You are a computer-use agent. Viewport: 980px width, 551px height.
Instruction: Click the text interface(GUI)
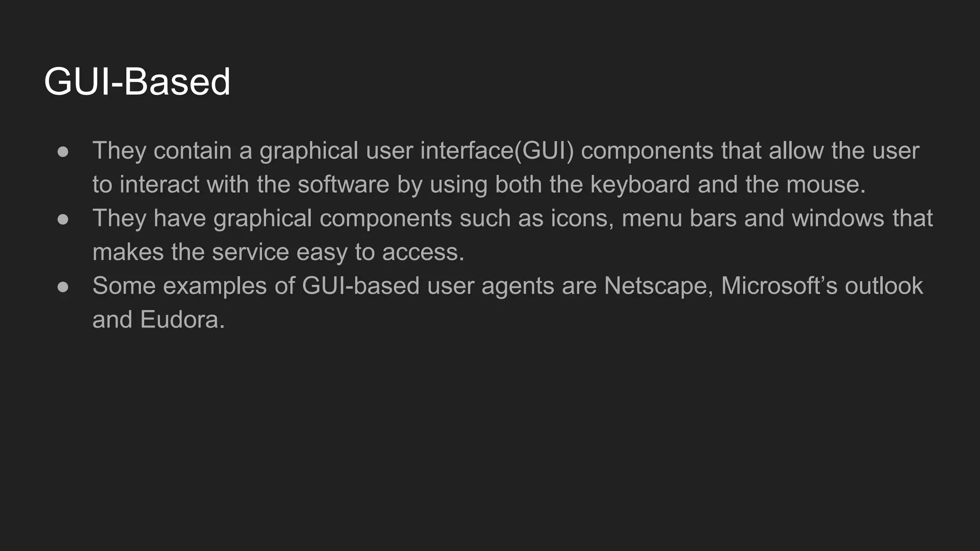[497, 151]
